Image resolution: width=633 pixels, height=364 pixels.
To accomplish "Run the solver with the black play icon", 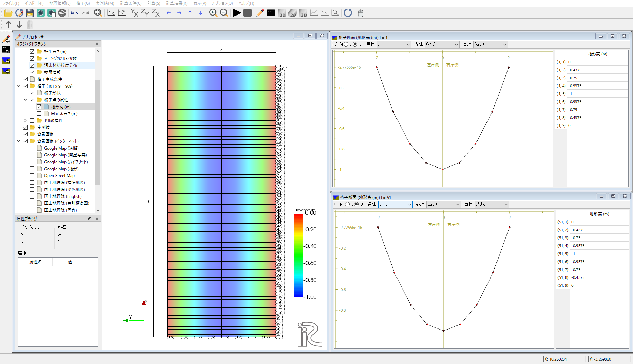I will click(x=237, y=13).
